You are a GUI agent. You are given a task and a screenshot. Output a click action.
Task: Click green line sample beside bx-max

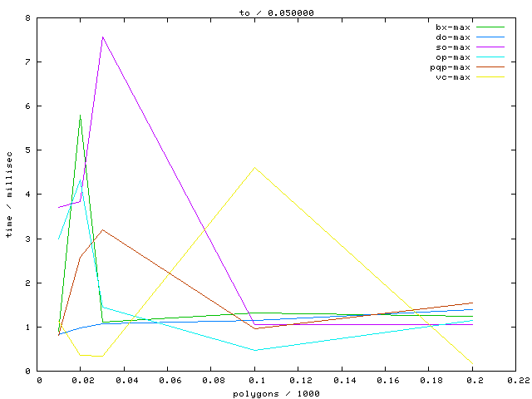click(x=490, y=27)
